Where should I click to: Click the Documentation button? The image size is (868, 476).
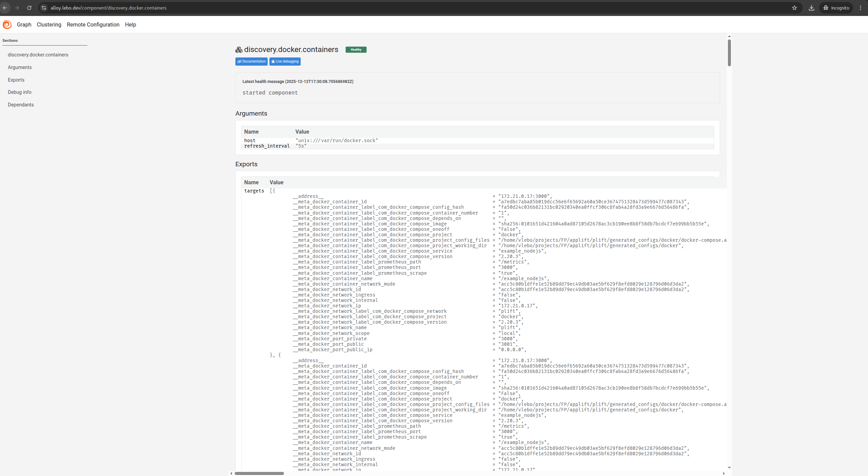click(251, 62)
